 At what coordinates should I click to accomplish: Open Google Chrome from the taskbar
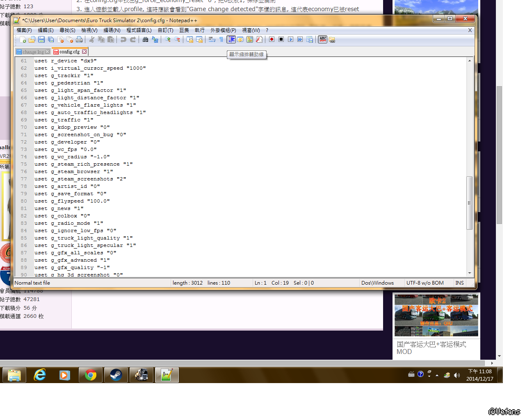pos(91,375)
